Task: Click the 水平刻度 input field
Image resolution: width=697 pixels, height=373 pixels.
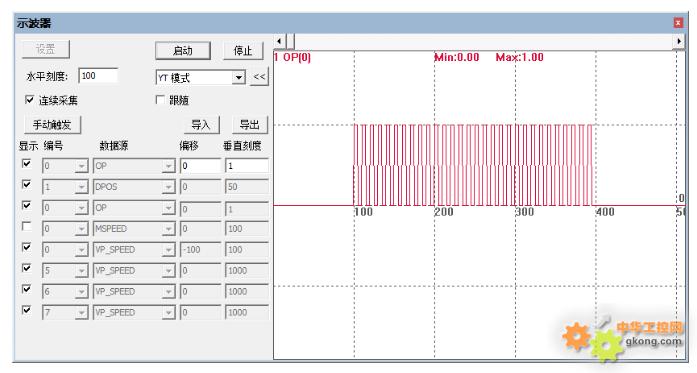Action: [x=98, y=76]
